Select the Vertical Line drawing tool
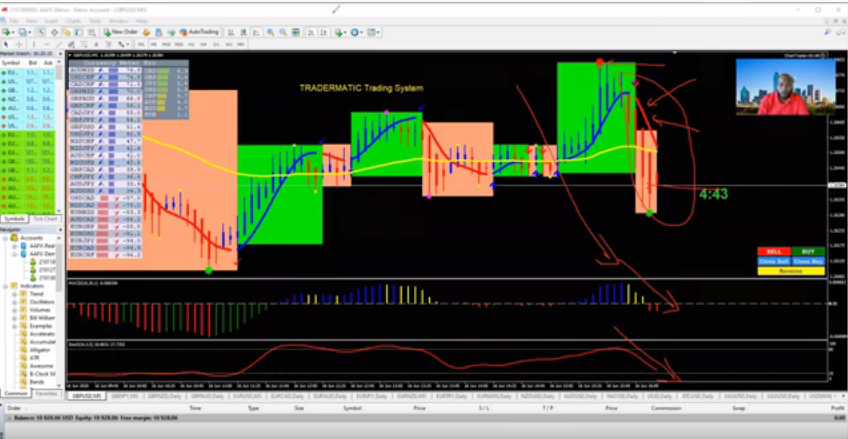This screenshot has width=848, height=439. [x=34, y=44]
